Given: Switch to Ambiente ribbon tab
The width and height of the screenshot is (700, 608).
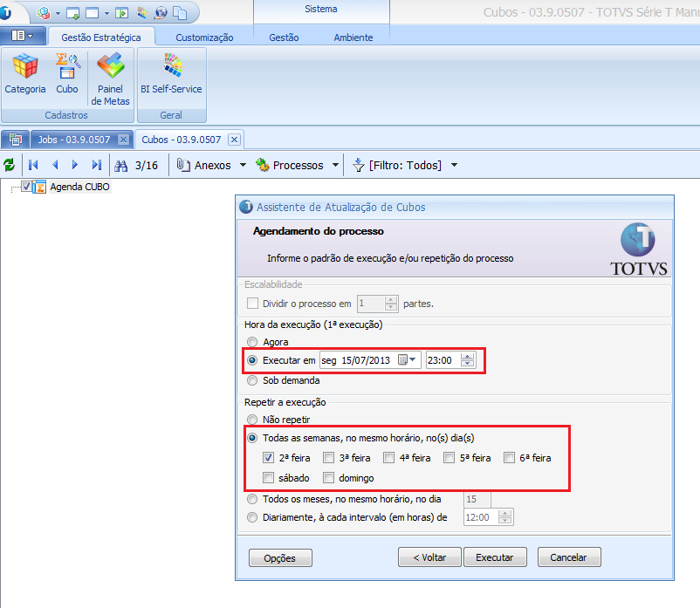Looking at the screenshot, I should click(x=353, y=38).
